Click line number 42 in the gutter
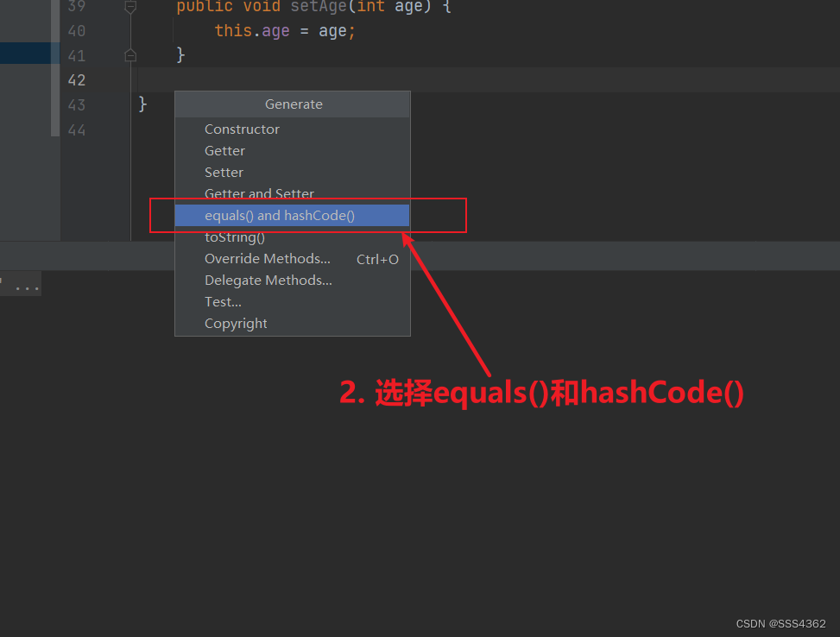Viewport: 840px width, 637px height. (x=77, y=80)
